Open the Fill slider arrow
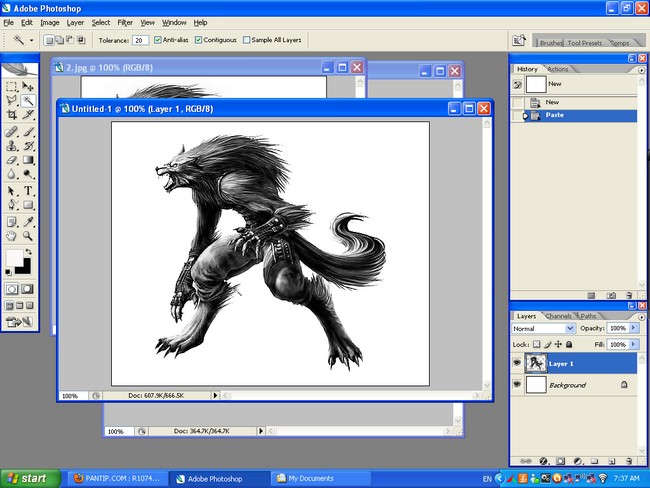Screen dimensions: 650x488 634,344
